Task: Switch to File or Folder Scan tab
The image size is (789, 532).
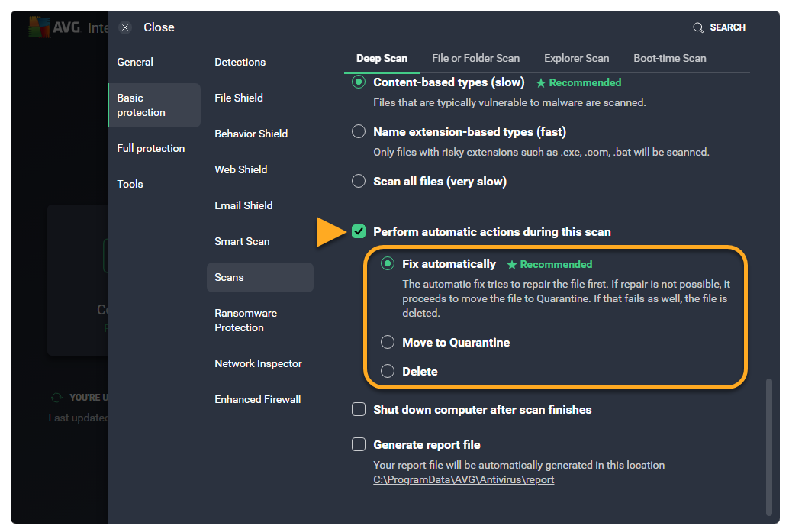Action: point(475,59)
